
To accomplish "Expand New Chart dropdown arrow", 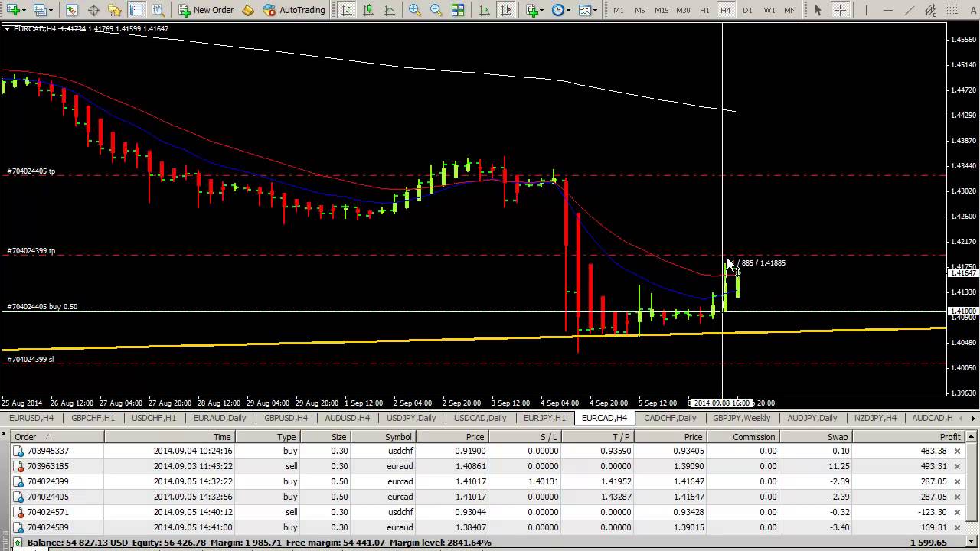I will tap(24, 10).
